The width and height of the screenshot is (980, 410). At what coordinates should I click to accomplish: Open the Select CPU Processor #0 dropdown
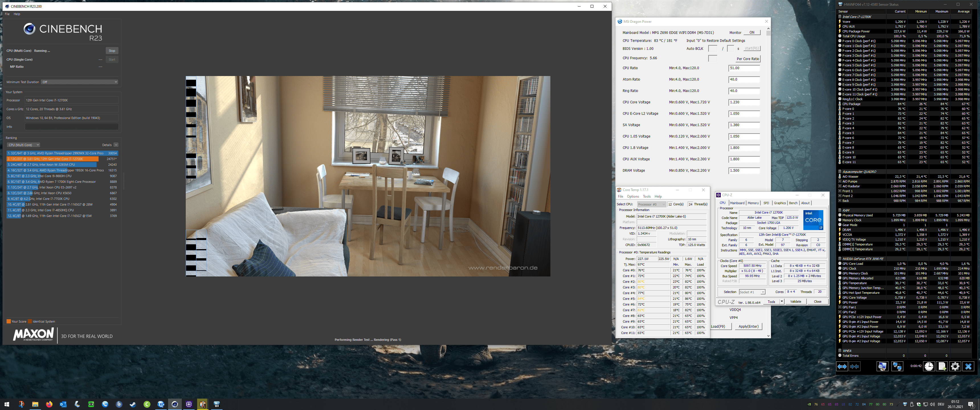click(x=652, y=204)
